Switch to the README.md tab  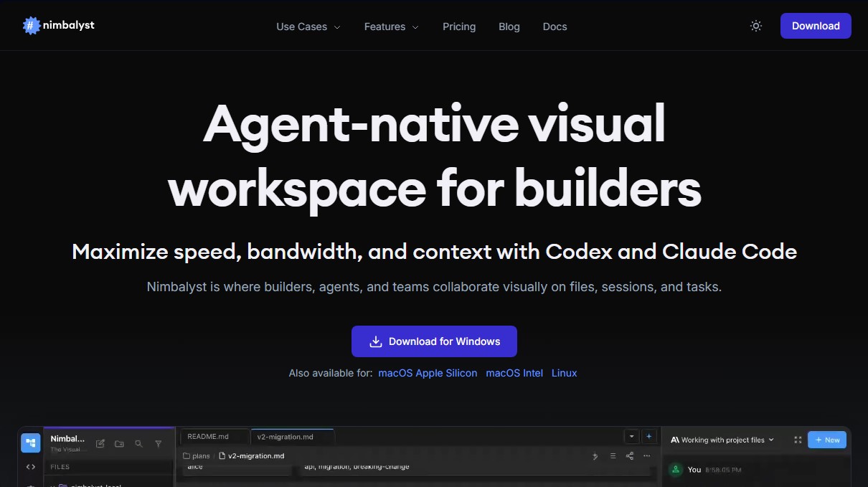pyautogui.click(x=214, y=436)
